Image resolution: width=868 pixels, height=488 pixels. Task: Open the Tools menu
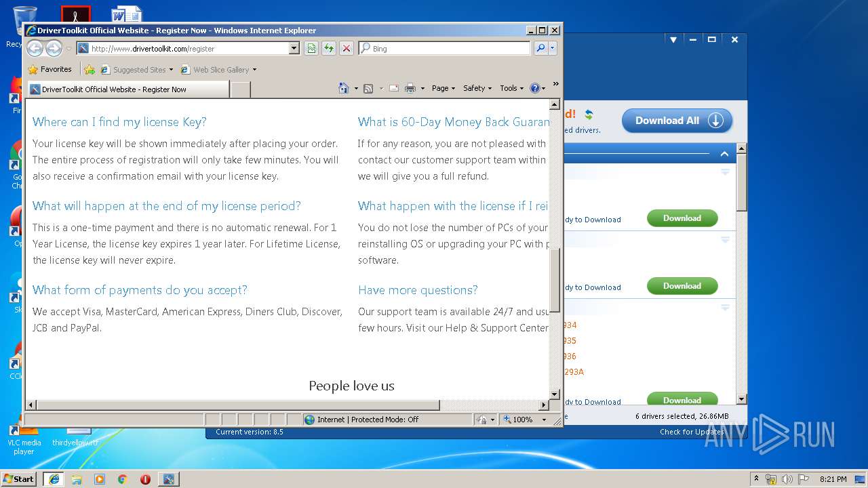coord(512,88)
